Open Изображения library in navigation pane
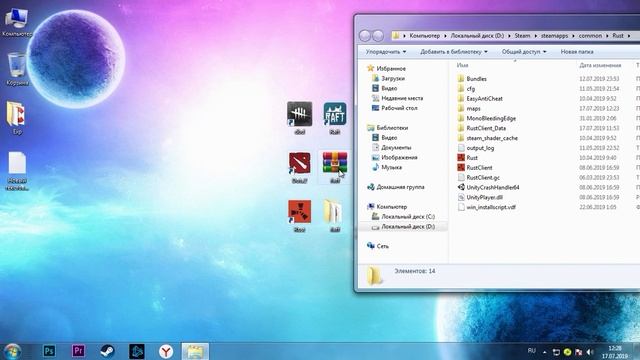Image resolution: width=640 pixels, height=360 pixels. (394, 158)
